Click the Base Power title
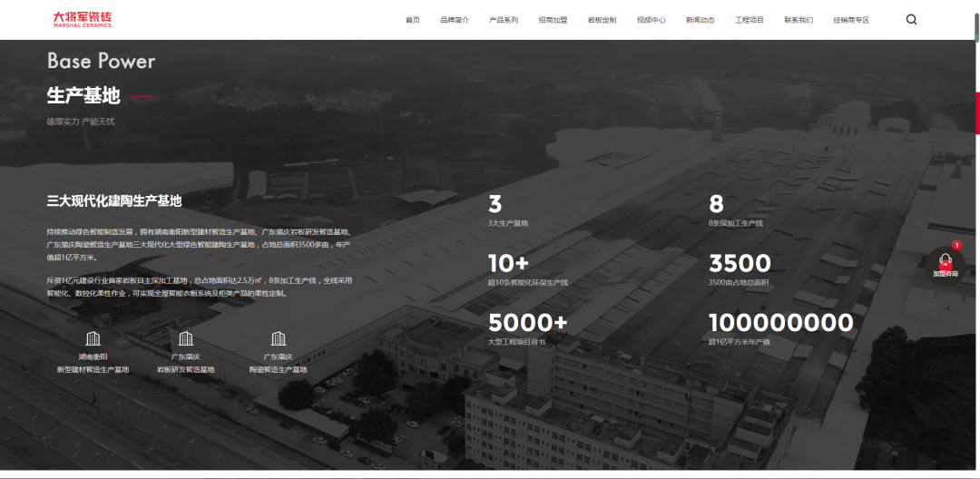980x479 pixels. [x=101, y=61]
